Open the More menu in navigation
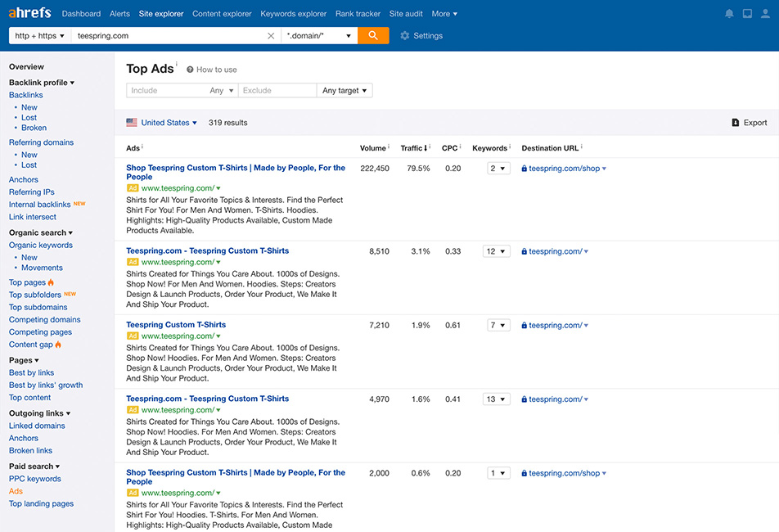The height and width of the screenshot is (532, 779). click(x=444, y=14)
